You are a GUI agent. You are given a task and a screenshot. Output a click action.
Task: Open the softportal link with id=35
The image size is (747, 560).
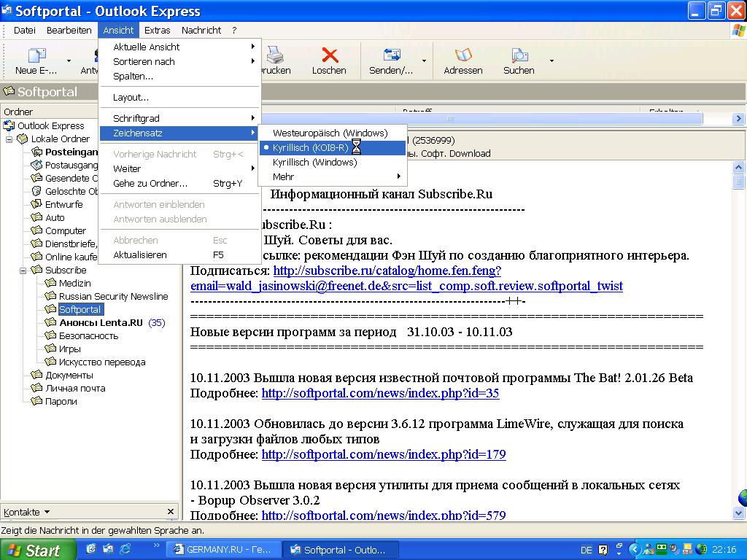tap(380, 393)
